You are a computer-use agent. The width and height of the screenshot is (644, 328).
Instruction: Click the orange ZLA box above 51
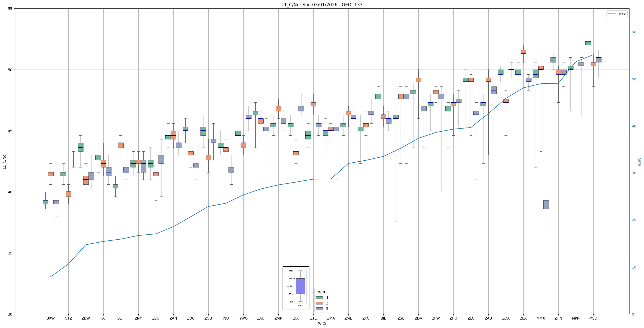click(523, 52)
